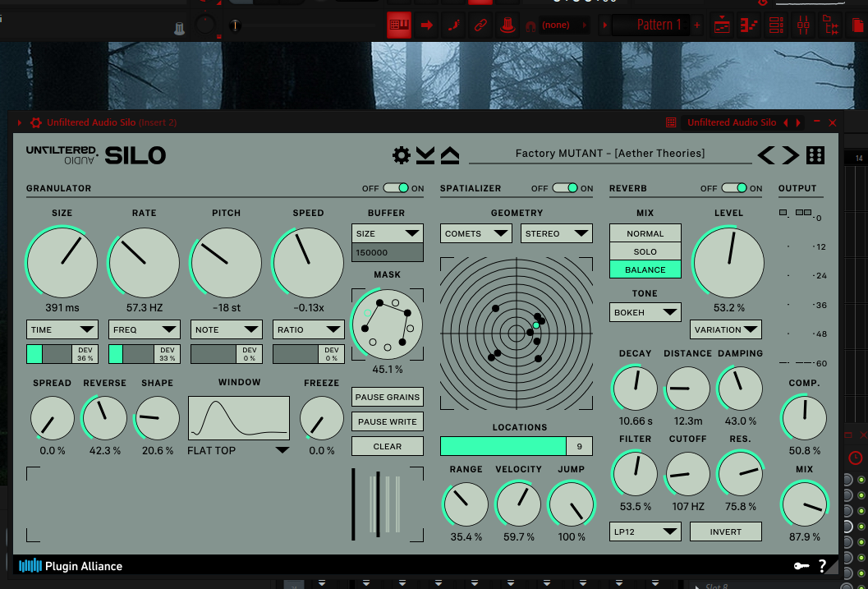Image resolution: width=868 pixels, height=589 pixels.
Task: Select NORMAL reverb mix mode
Action: 645,233
